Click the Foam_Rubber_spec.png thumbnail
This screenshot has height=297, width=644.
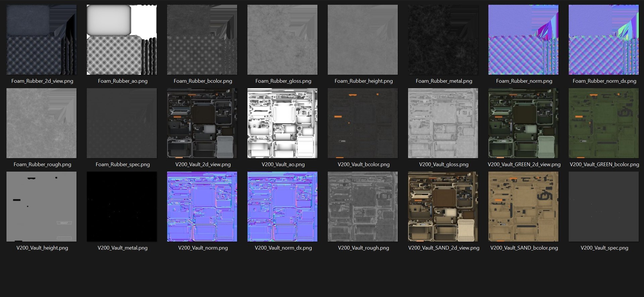[x=122, y=123]
